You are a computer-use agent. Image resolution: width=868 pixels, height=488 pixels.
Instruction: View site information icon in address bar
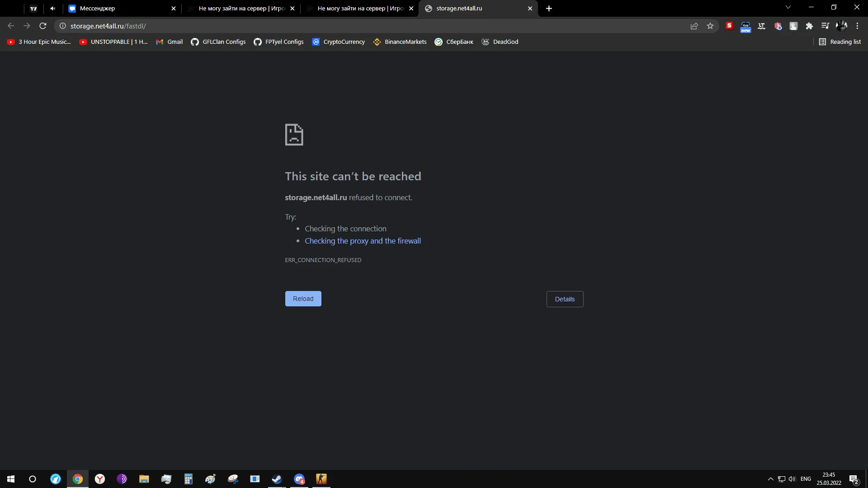[63, 26]
